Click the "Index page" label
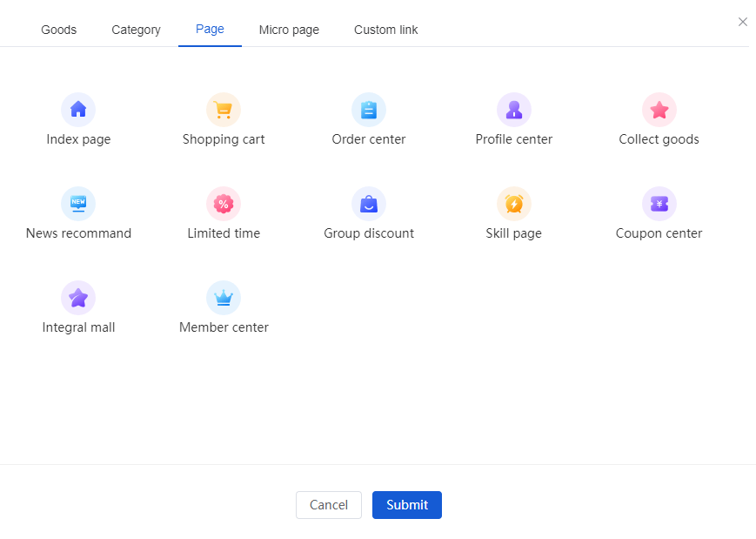Screen dimensions: 756x539 pos(78,139)
